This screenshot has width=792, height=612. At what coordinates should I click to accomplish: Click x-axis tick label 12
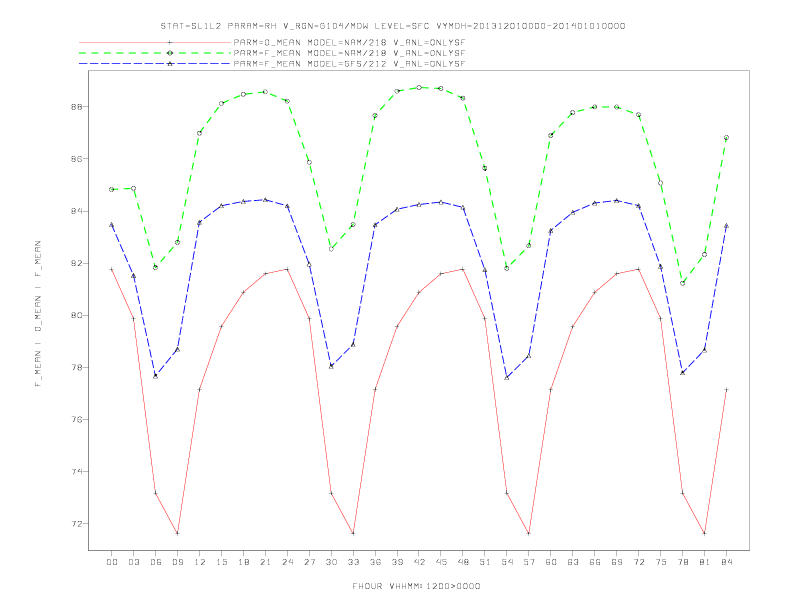pyautogui.click(x=200, y=562)
